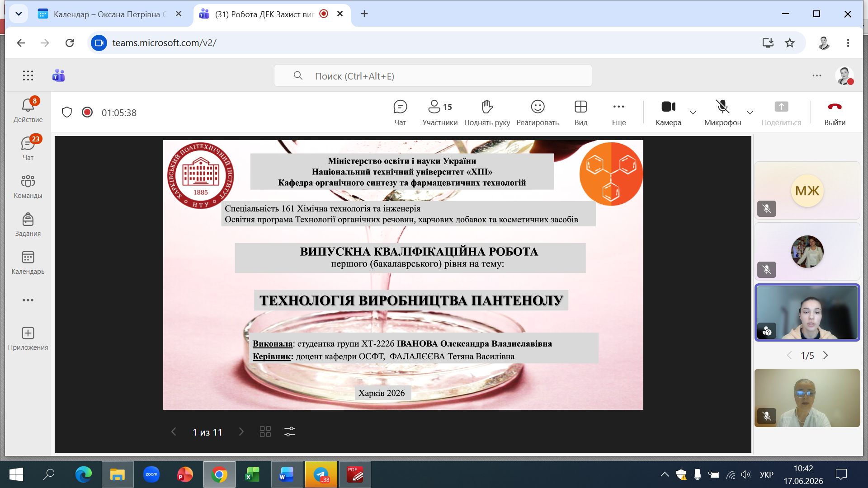The width and height of the screenshot is (868, 488).
Task: Open PowerPoint from the taskbar
Action: point(185,474)
